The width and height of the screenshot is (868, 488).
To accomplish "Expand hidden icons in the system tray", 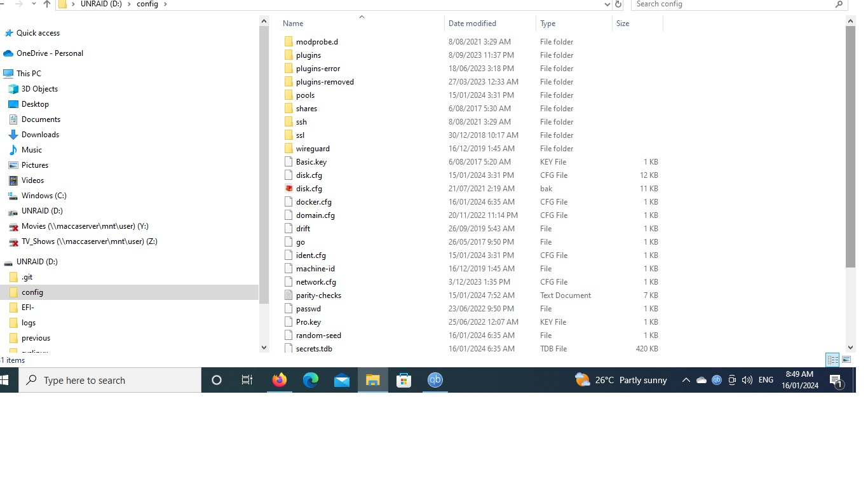I will coord(686,380).
